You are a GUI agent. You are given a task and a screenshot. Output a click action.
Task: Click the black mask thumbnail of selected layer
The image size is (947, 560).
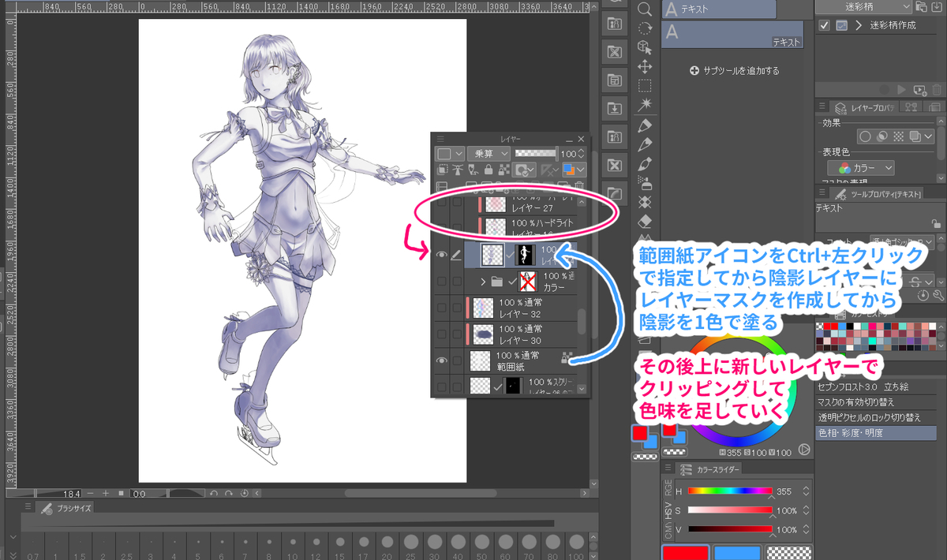[x=526, y=254]
